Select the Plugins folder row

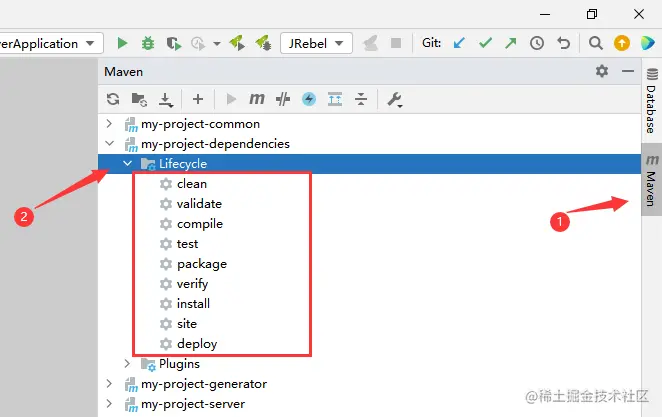[x=369, y=363]
